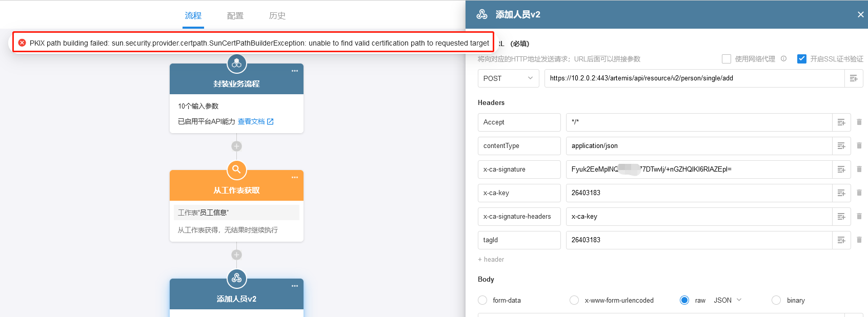Open the 查看文档 link
Screen dimensions: 868x317
click(x=251, y=121)
